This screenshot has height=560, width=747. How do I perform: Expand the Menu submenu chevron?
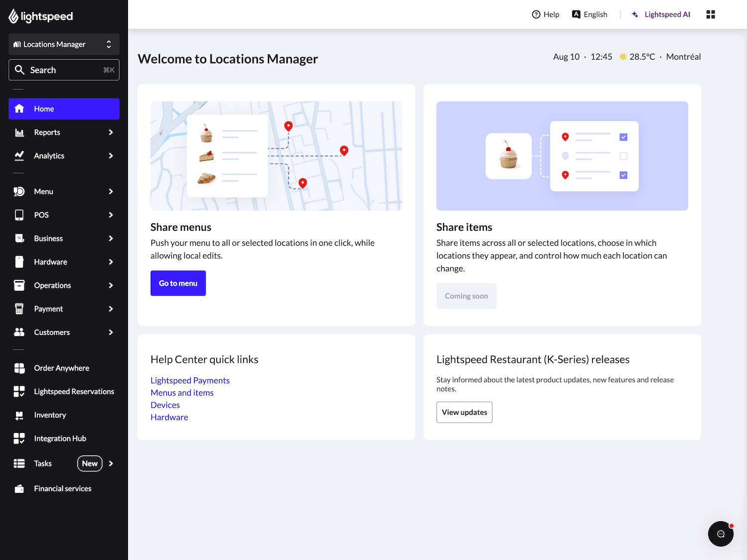pyautogui.click(x=111, y=192)
